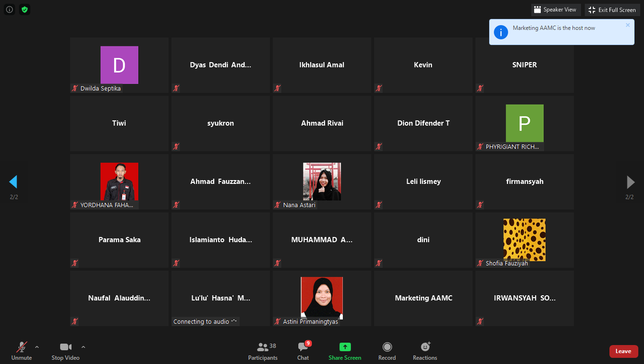Screen dimensions: 644x364
Task: Click the right gallery page arrow
Action: (x=630, y=182)
